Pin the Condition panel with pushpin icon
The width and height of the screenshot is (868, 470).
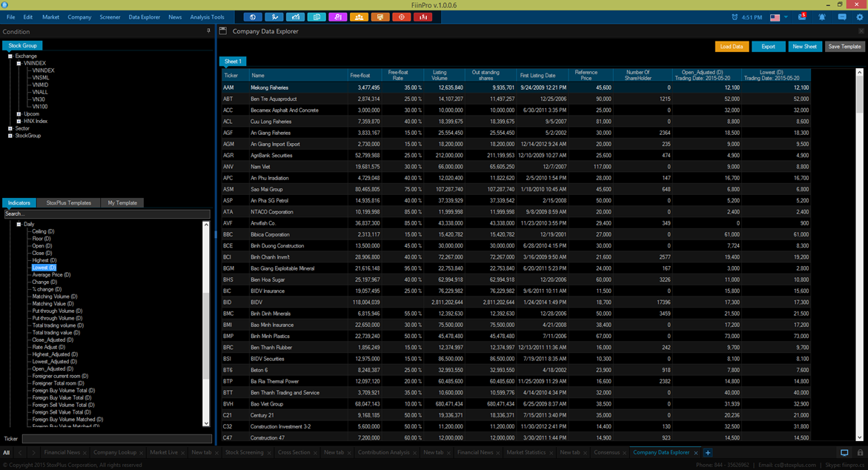tap(209, 31)
